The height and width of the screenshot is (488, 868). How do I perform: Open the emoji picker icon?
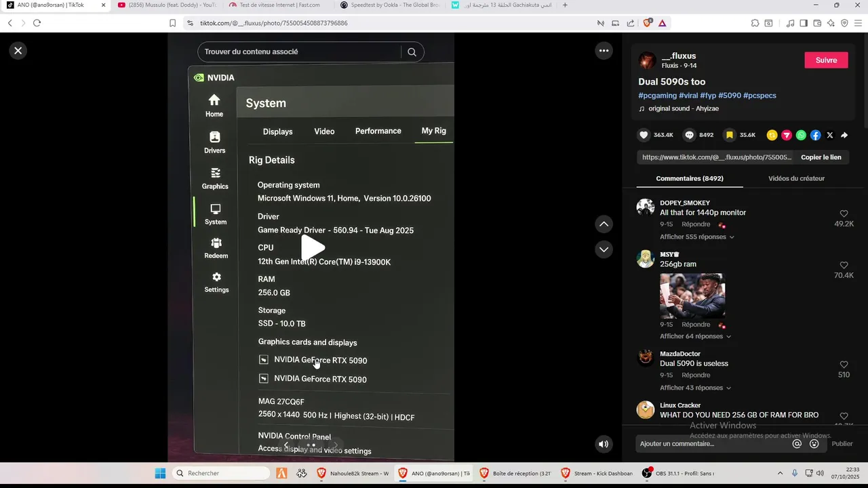pos(814,444)
